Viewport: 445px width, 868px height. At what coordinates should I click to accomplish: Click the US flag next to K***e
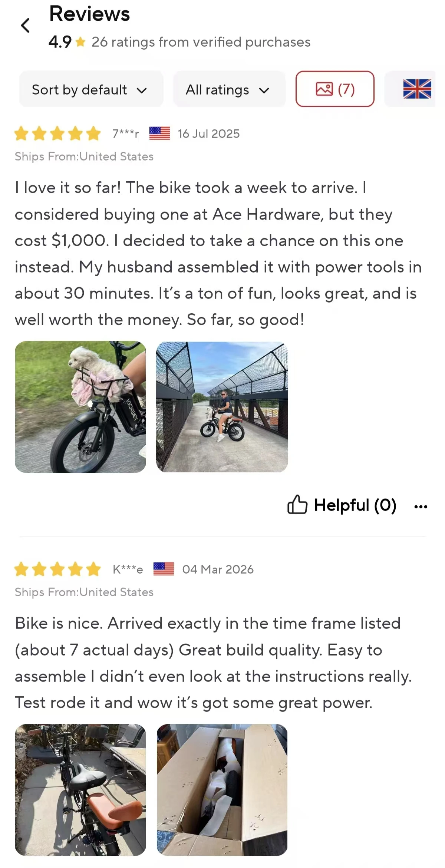click(164, 569)
